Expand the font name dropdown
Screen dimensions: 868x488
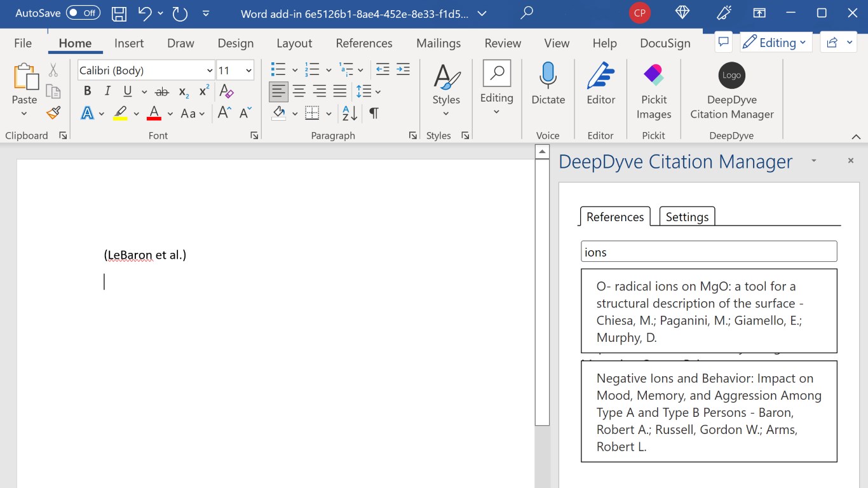210,71
